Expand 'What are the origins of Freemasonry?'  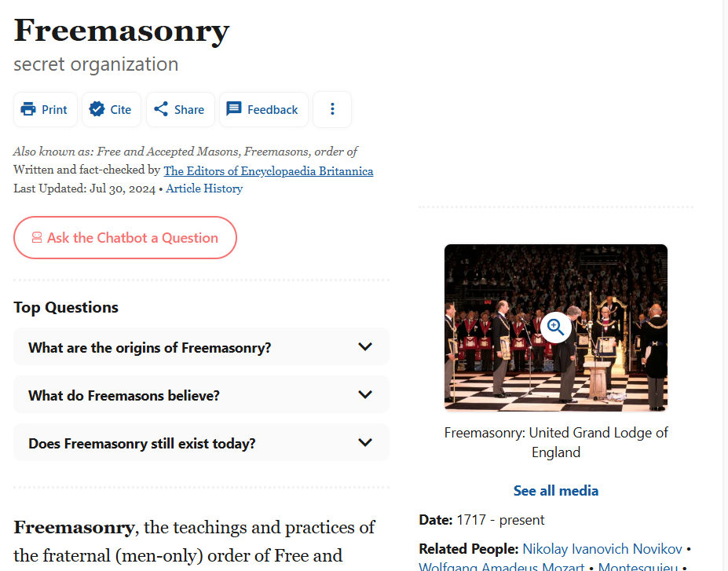[201, 347]
